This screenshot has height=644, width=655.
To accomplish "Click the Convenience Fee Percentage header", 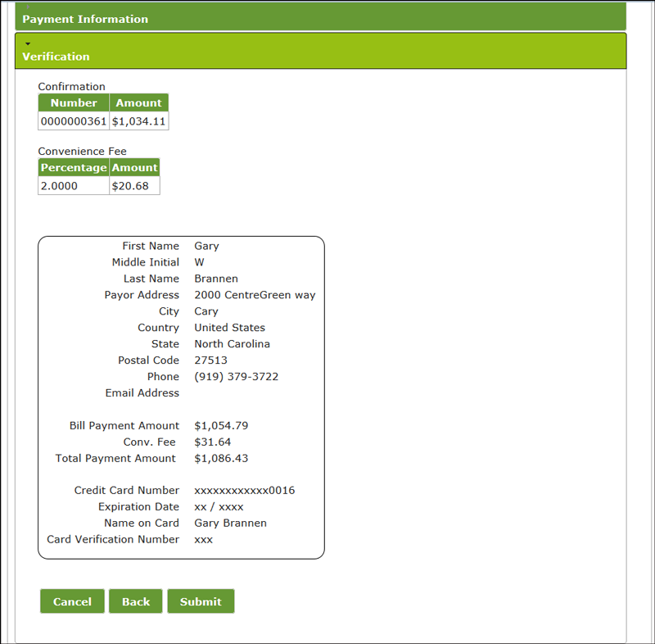I will pos(74,168).
